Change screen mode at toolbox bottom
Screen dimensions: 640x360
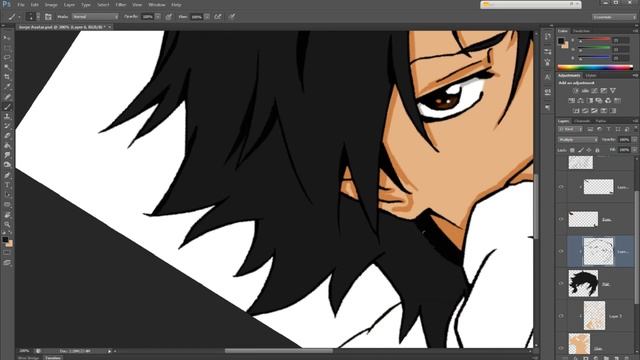pos(7,263)
